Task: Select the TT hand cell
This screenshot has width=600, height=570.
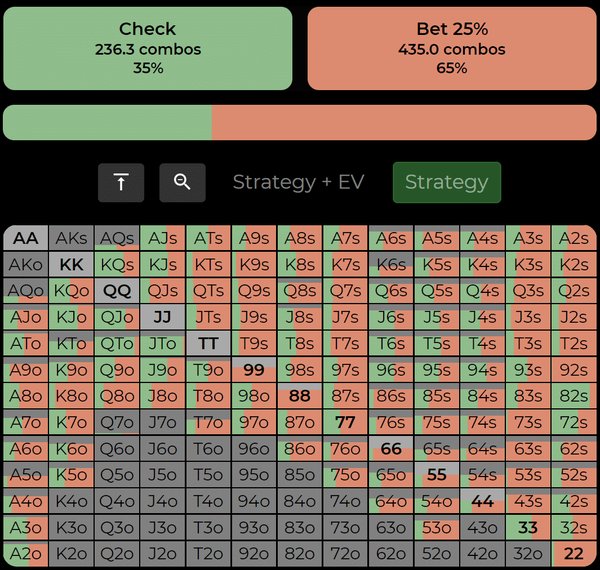Action: pyautogui.click(x=208, y=343)
